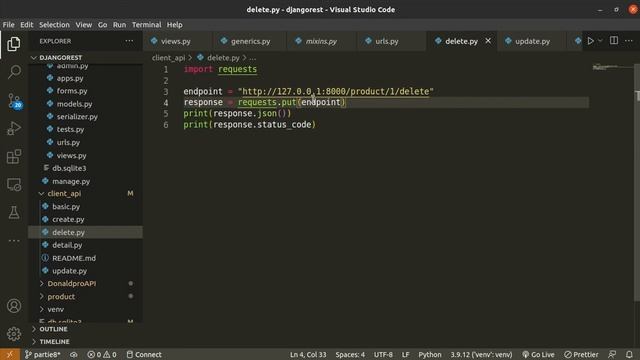Open the Go menu
This screenshot has height=360, width=640.
coord(102,24)
